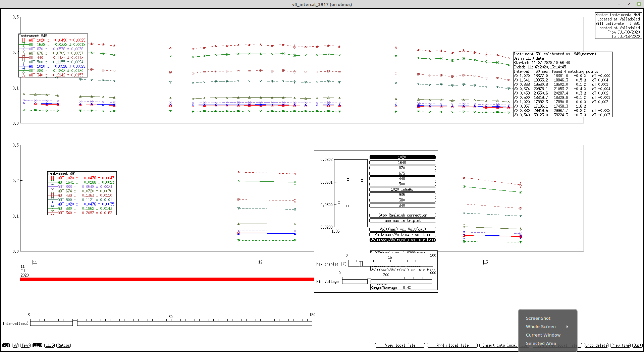Click the Interval(sec) slider handle
Image resolution: width=644 pixels, height=352 pixels.
pyautogui.click(x=75, y=323)
